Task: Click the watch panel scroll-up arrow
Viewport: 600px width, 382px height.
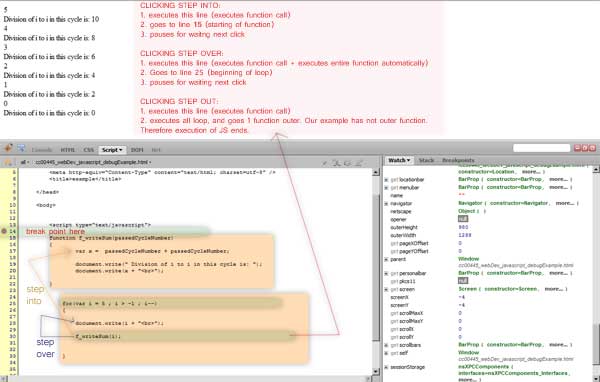Action: (596, 169)
